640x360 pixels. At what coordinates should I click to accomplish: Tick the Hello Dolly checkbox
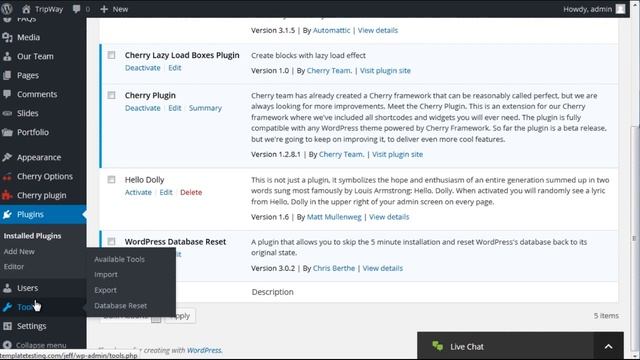(x=111, y=180)
